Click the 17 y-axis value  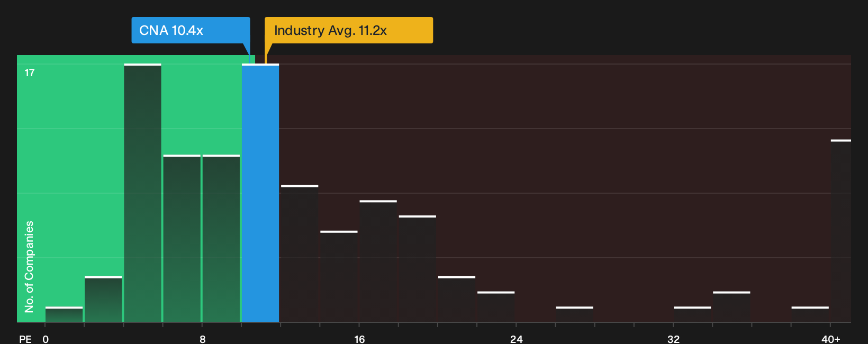pyautogui.click(x=30, y=73)
